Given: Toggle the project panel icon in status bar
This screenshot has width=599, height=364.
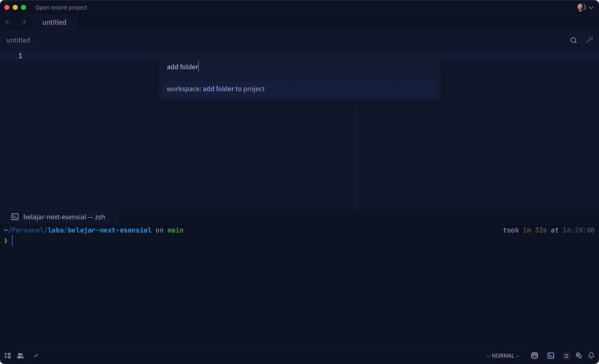Looking at the screenshot, I should coord(8,355).
